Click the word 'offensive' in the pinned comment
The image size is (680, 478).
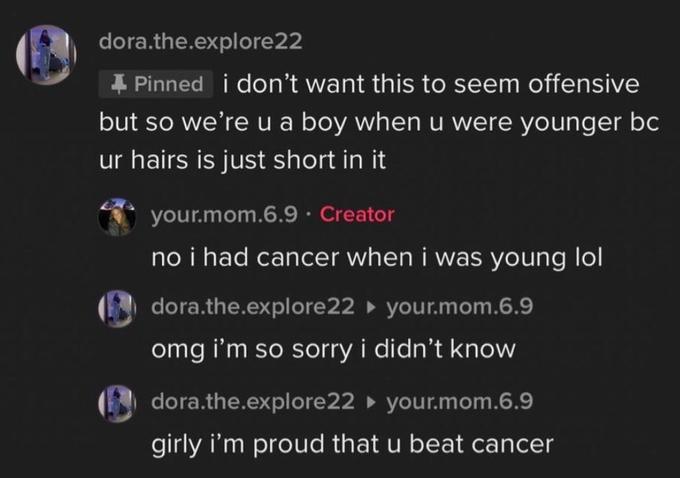point(583,84)
